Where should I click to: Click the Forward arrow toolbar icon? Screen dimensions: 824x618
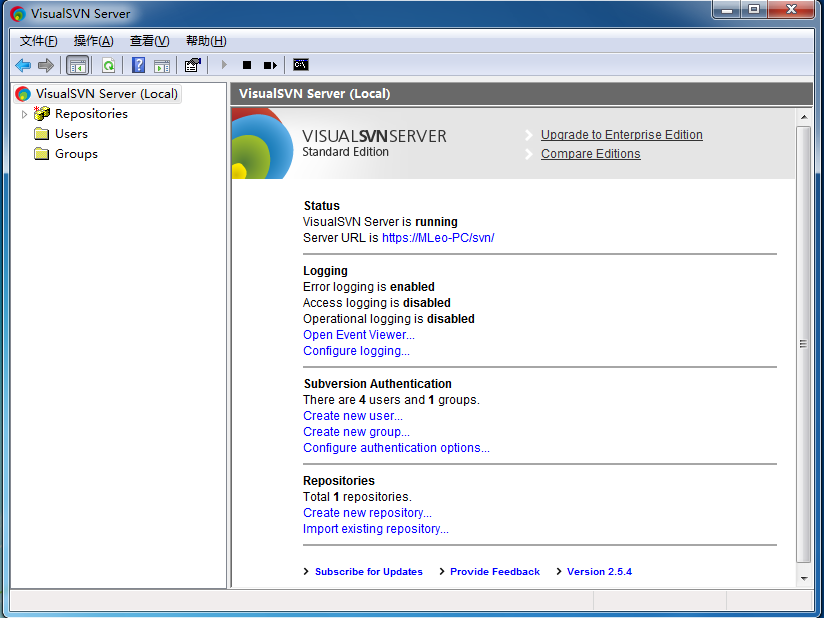(x=46, y=65)
